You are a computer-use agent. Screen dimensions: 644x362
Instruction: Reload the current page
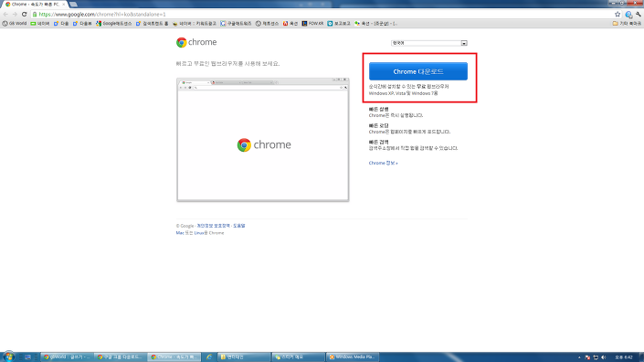pos(25,14)
